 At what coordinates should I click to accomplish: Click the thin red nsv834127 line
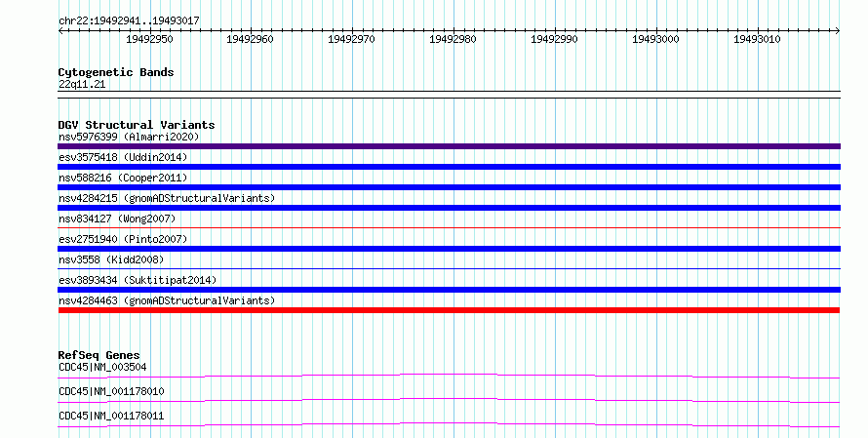pos(449,227)
